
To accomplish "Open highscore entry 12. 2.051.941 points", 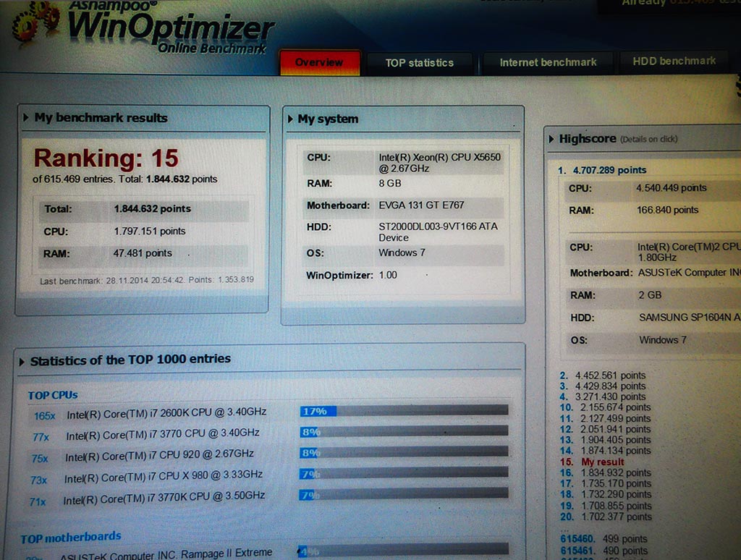I will tap(606, 429).
